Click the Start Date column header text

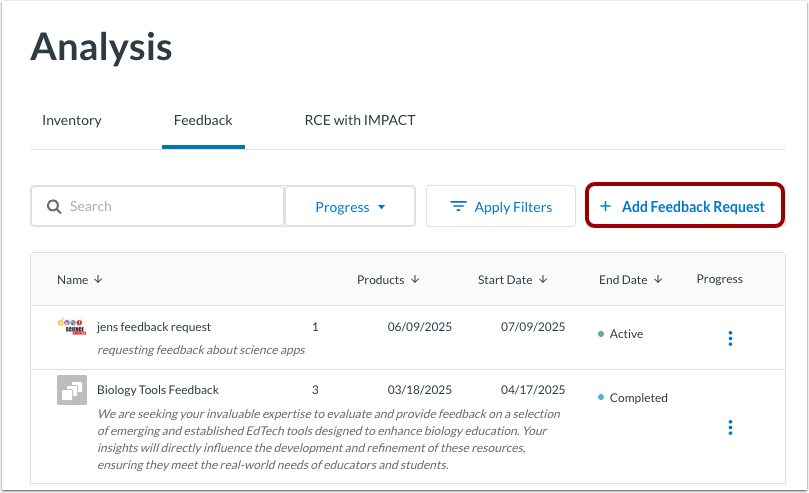click(x=505, y=280)
